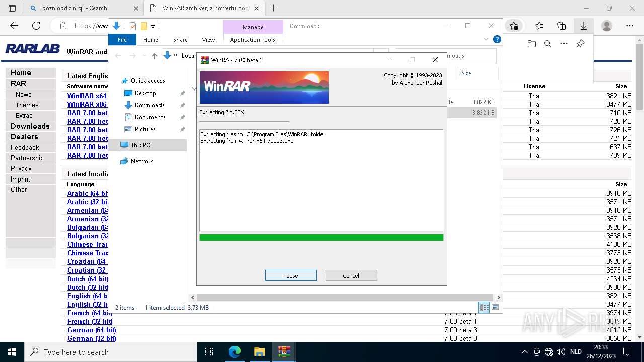Pause the WinRAR extraction
The image size is (644, 362).
pos(291,276)
